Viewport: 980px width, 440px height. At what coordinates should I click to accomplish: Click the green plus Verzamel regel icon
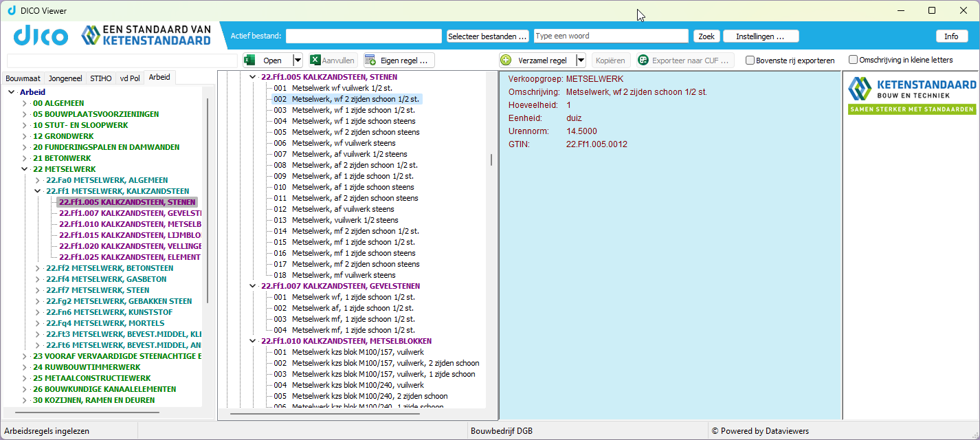point(506,60)
